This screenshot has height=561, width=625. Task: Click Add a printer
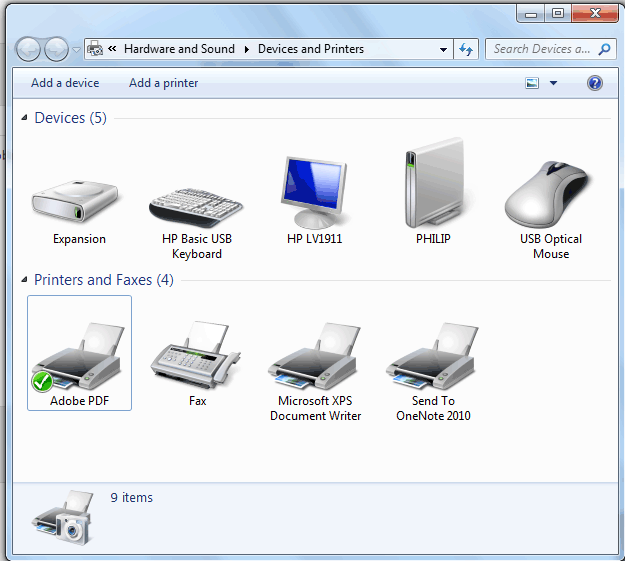click(x=163, y=83)
